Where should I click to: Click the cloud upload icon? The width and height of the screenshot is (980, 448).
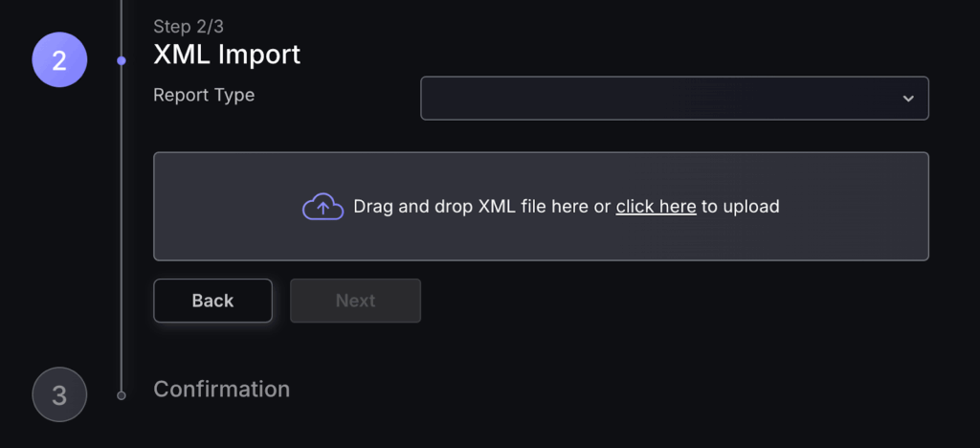point(323,207)
